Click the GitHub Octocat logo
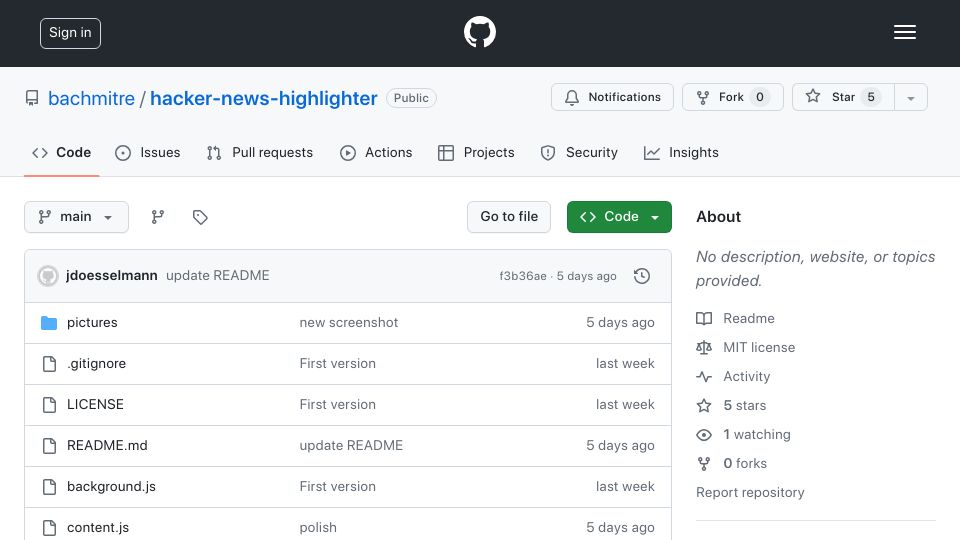The image size is (960, 540). [479, 32]
